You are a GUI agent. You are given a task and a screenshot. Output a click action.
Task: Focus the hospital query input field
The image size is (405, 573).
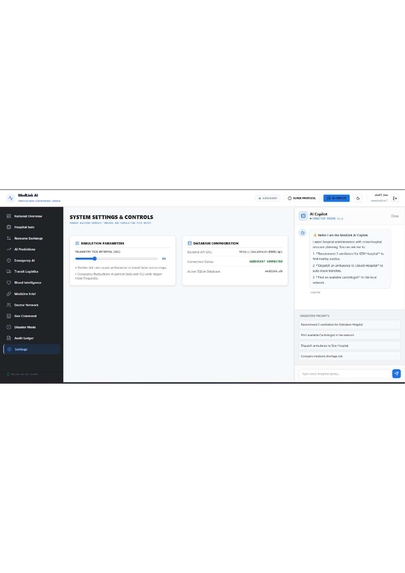coord(345,374)
